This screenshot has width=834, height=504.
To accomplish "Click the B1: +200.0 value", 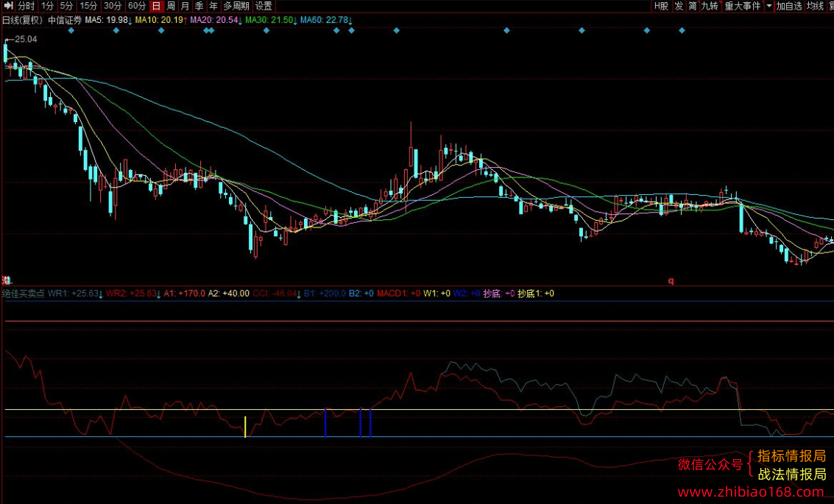I will coord(325,294).
